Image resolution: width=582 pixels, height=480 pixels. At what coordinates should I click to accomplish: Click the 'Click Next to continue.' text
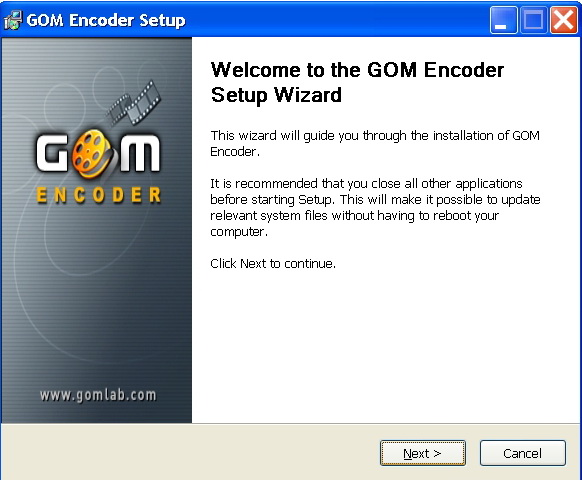pos(273,264)
